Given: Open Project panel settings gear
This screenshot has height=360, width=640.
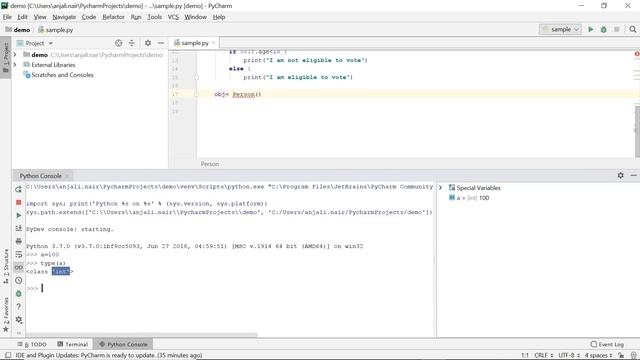Looking at the screenshot, I should [148, 43].
